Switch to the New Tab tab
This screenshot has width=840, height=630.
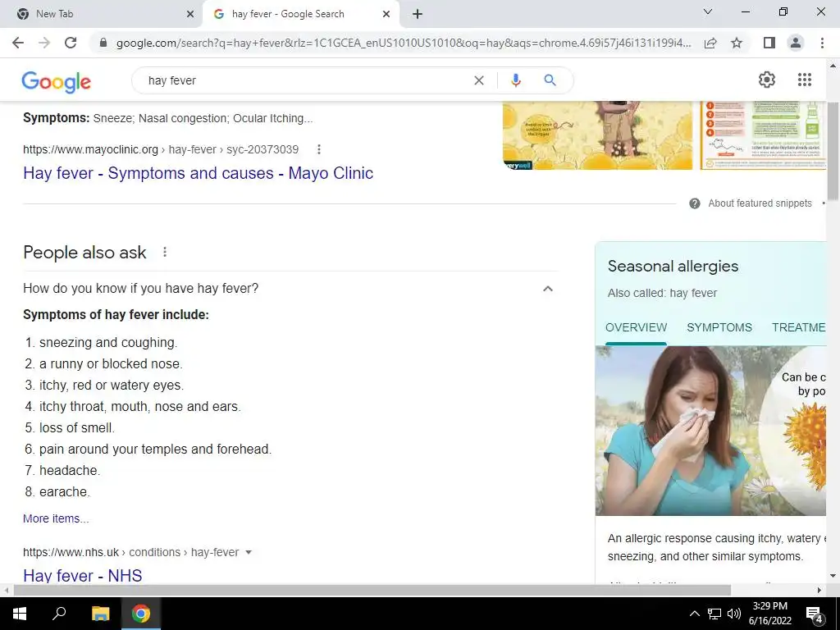pos(101,14)
